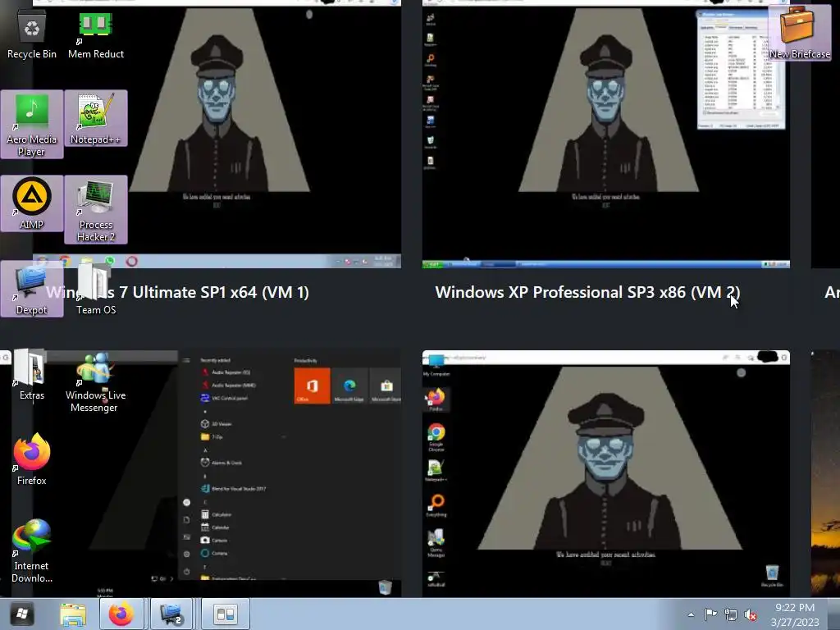Launch Process Hacker 2 shortcut
840x630 pixels.
click(x=95, y=209)
